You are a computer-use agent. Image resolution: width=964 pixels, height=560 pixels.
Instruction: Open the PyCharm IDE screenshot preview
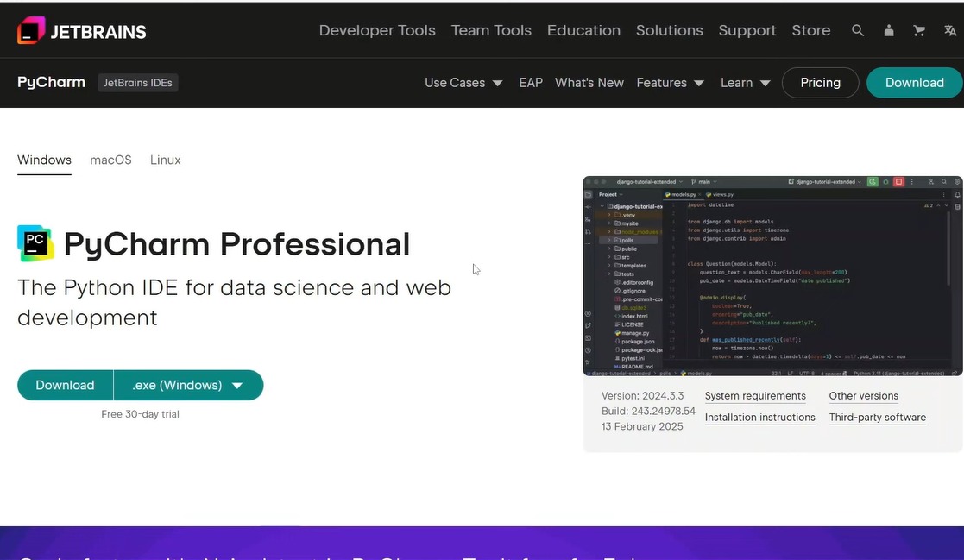(x=772, y=276)
